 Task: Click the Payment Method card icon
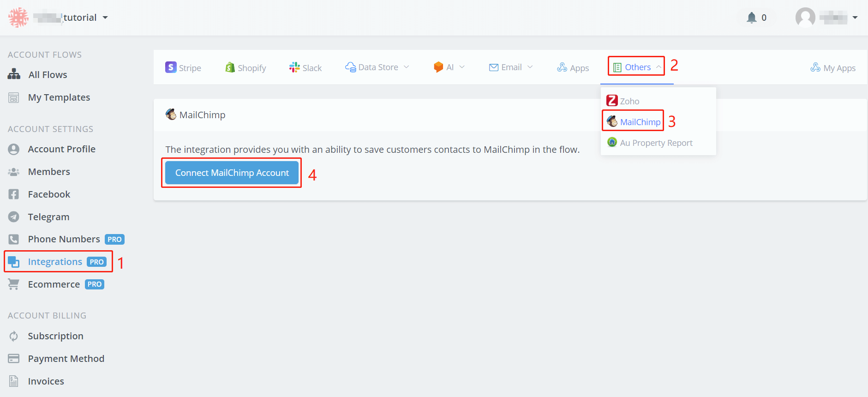[x=14, y=359]
